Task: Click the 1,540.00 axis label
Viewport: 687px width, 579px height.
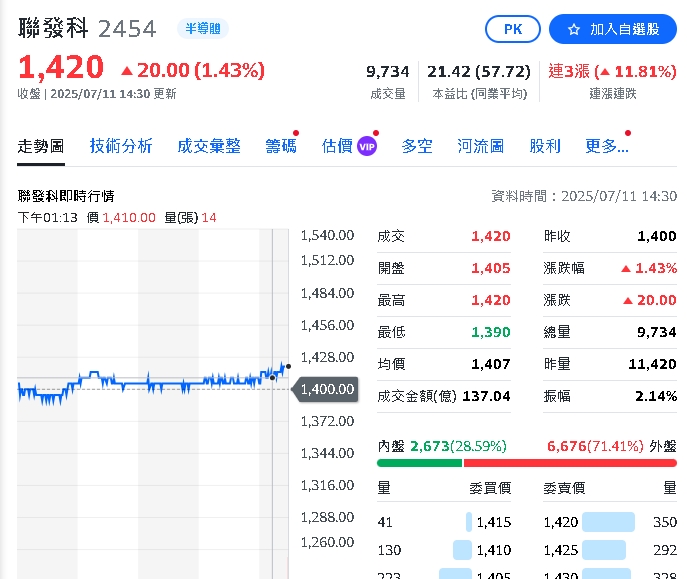Action: [x=327, y=236]
